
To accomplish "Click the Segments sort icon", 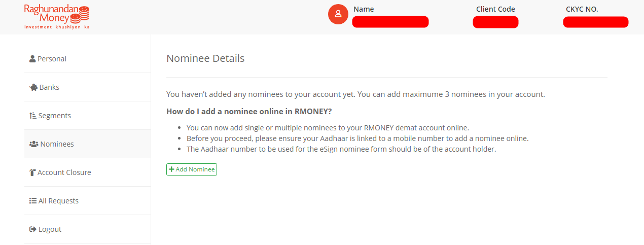I will point(33,116).
